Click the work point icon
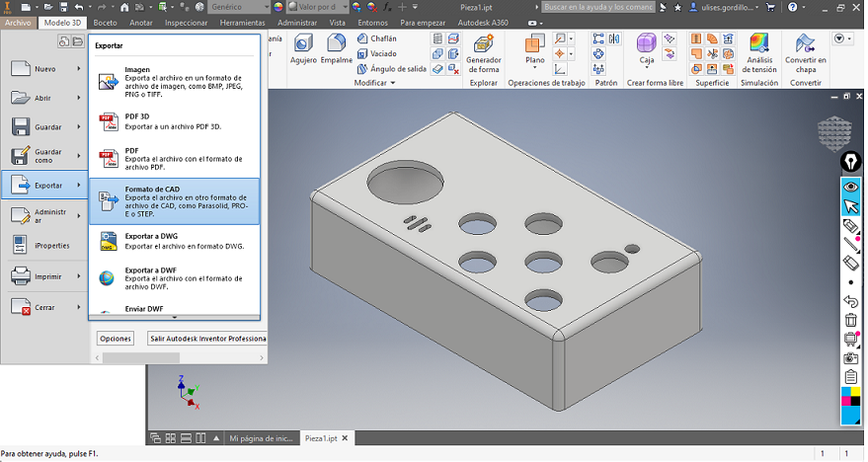Image resolution: width=868 pixels, height=462 pixels. click(560, 53)
